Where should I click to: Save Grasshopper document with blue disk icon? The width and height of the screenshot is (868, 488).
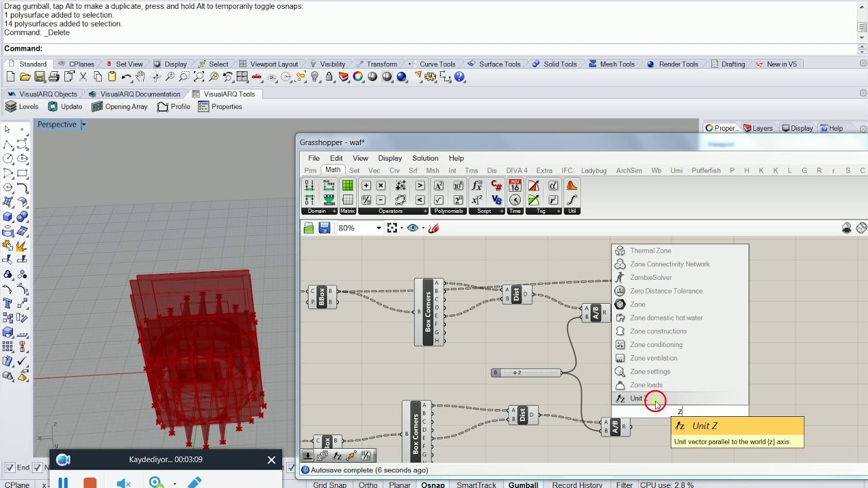[324, 228]
